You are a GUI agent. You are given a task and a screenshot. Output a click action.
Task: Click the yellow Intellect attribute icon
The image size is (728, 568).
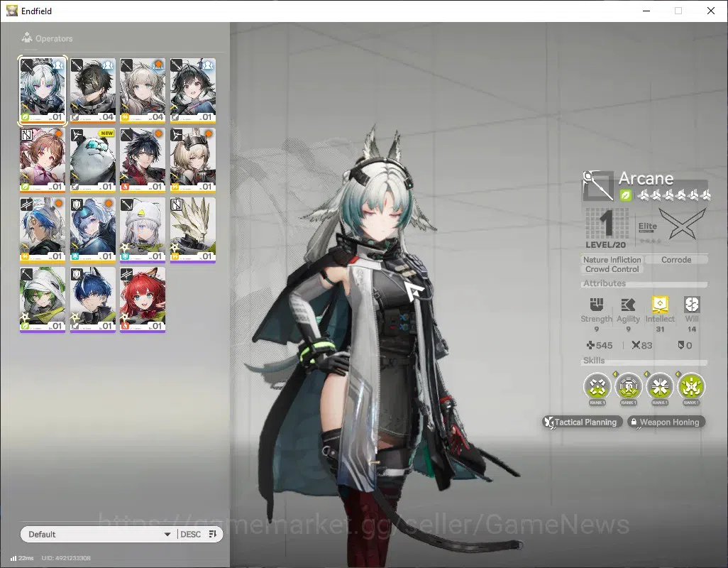660,305
